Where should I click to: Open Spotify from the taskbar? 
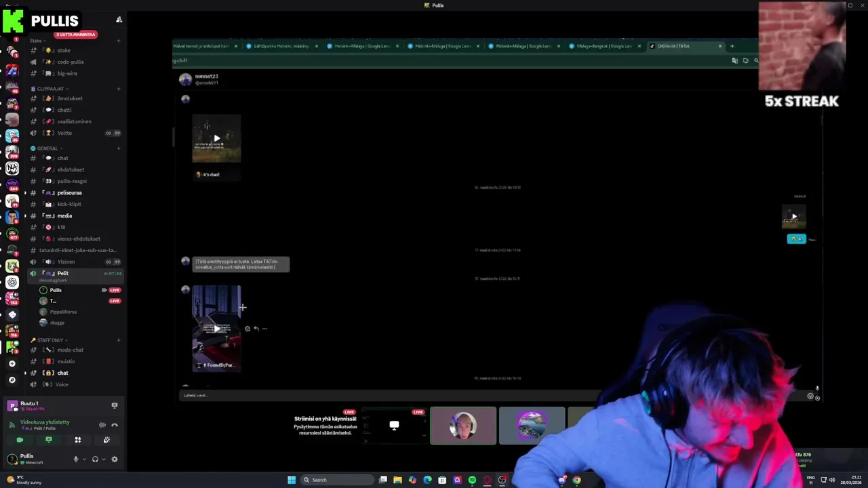click(472, 480)
